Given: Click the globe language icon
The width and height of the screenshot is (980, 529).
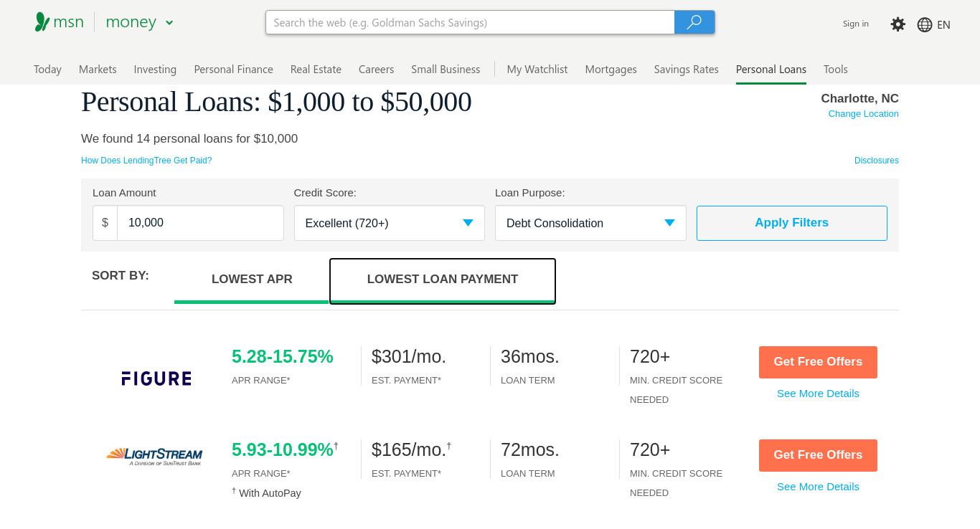Looking at the screenshot, I should point(925,24).
